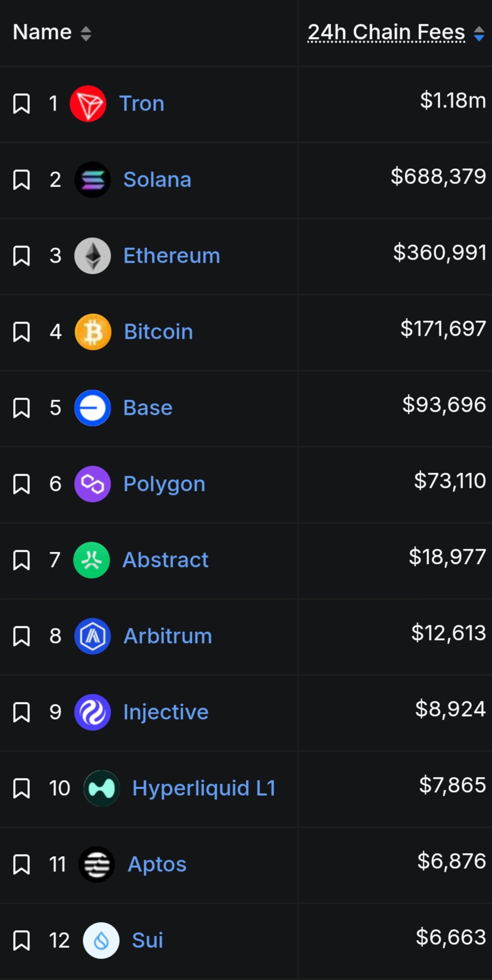
Task: Click the Solana logo icon
Action: click(x=92, y=180)
